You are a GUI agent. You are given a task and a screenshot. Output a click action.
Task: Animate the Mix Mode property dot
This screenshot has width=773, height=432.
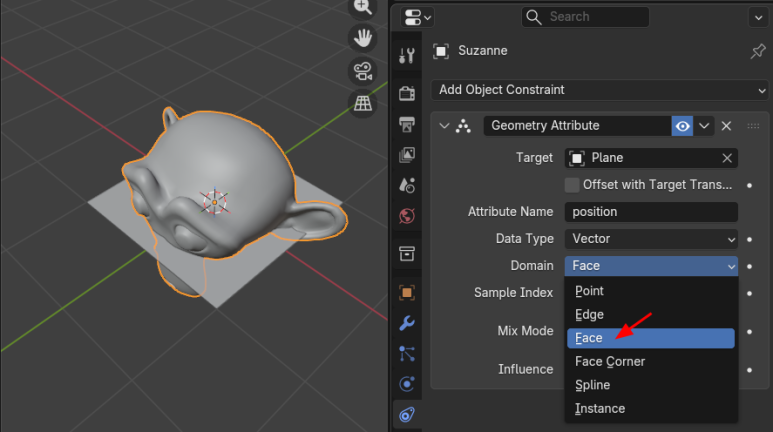tap(749, 332)
